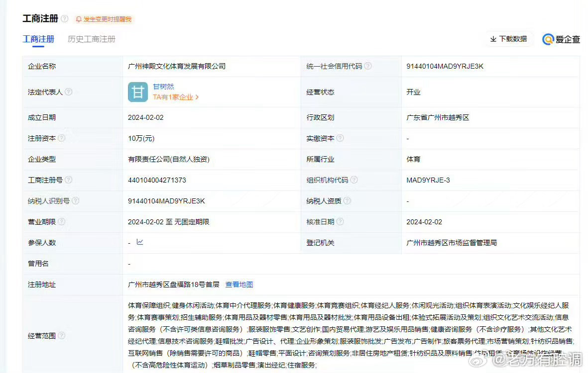Select establishment date 2024-02-02 value
The image size is (588, 373).
pyautogui.click(x=145, y=117)
